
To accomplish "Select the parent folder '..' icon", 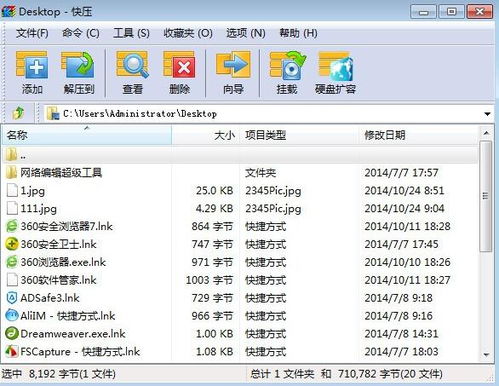I will 11,155.
